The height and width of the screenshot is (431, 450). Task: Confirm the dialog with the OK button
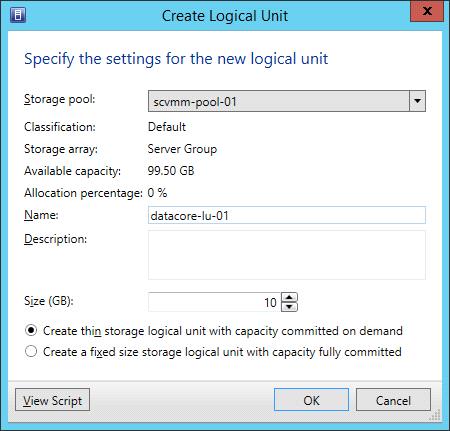(311, 400)
